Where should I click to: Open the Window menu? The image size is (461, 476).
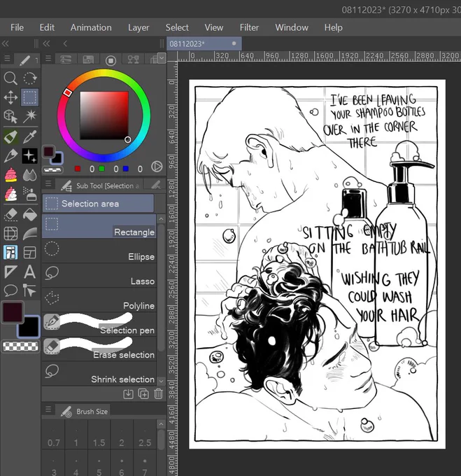292,27
